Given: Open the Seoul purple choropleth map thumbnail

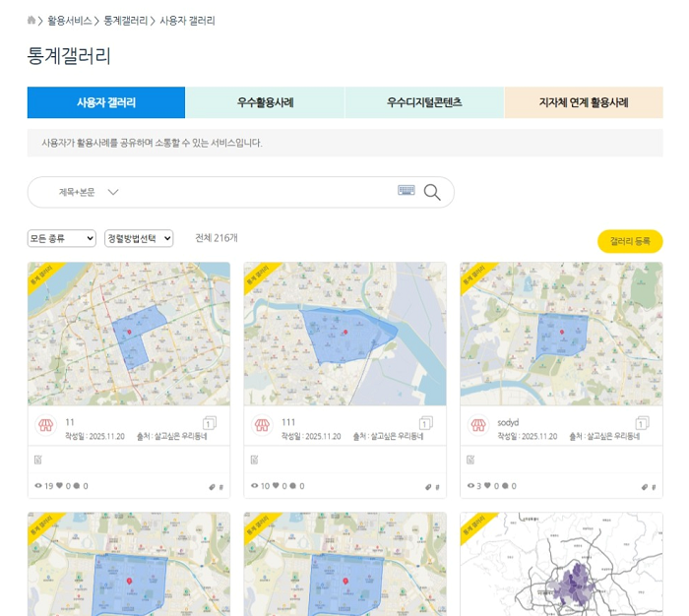Looking at the screenshot, I should coord(561,564).
